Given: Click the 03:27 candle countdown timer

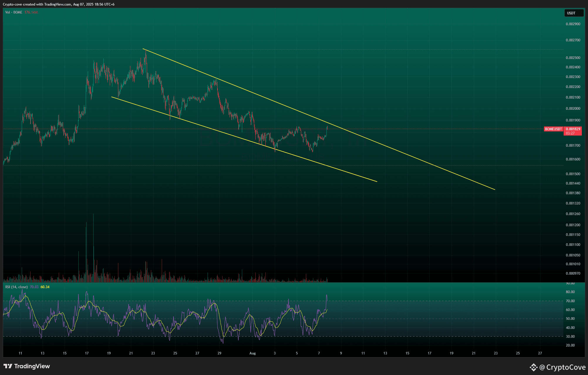Looking at the screenshot, I should (x=570, y=133).
